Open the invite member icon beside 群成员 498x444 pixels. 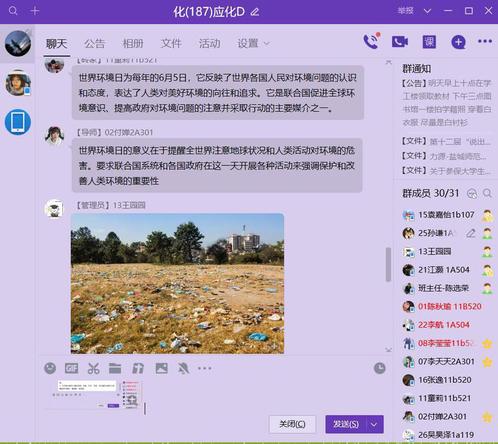coord(472,193)
